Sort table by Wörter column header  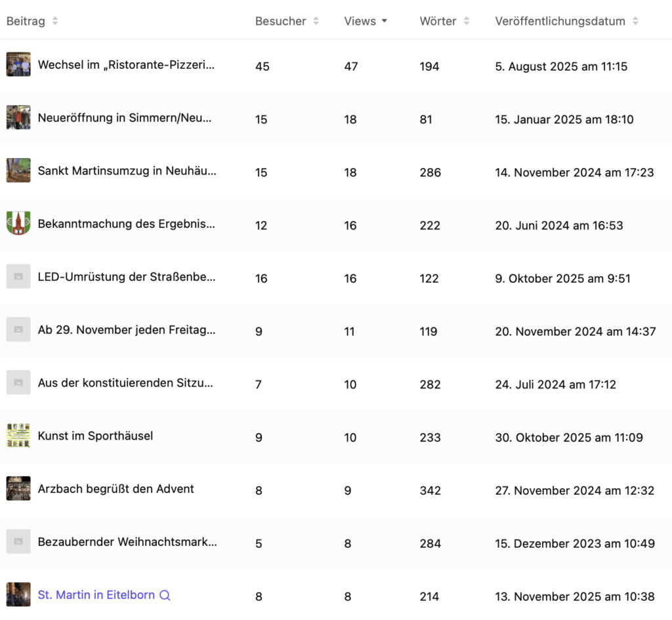pyautogui.click(x=438, y=21)
